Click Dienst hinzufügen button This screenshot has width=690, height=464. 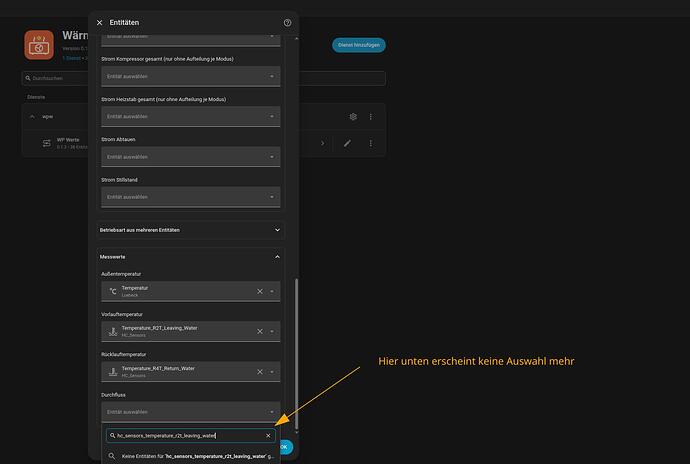[x=359, y=45]
